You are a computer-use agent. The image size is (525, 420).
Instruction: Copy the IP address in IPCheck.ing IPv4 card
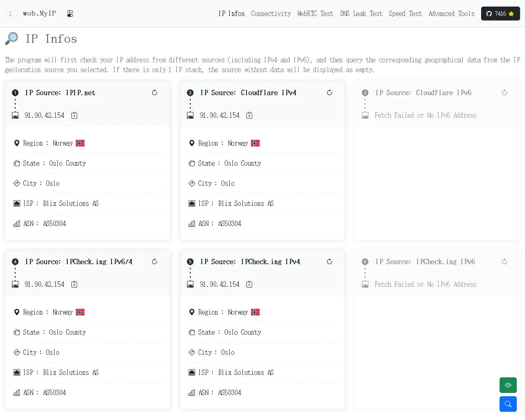point(249,284)
